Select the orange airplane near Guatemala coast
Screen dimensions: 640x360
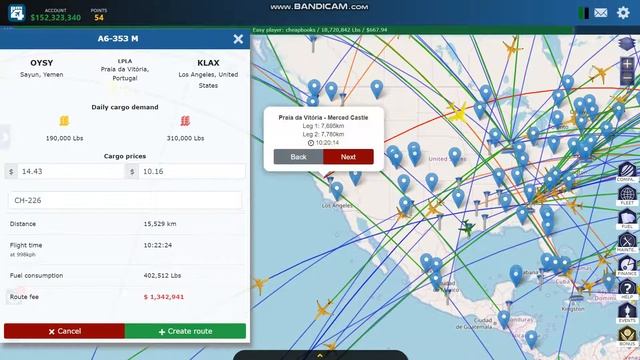point(322,309)
